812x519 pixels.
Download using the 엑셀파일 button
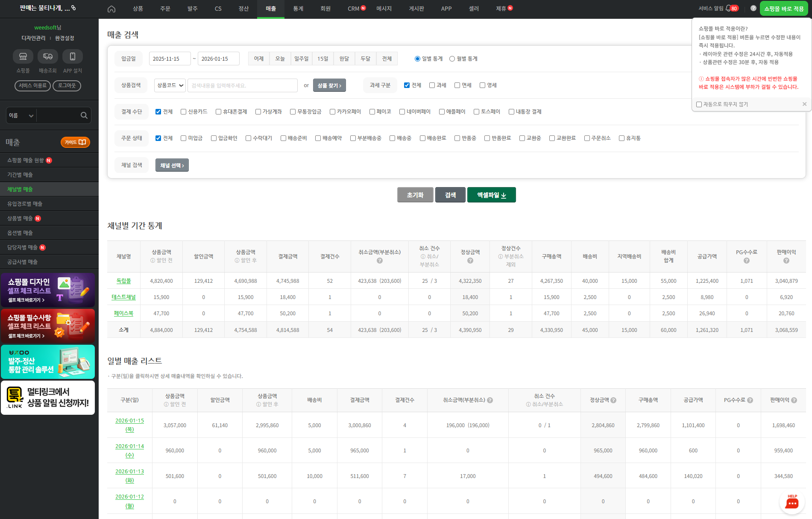(x=492, y=195)
